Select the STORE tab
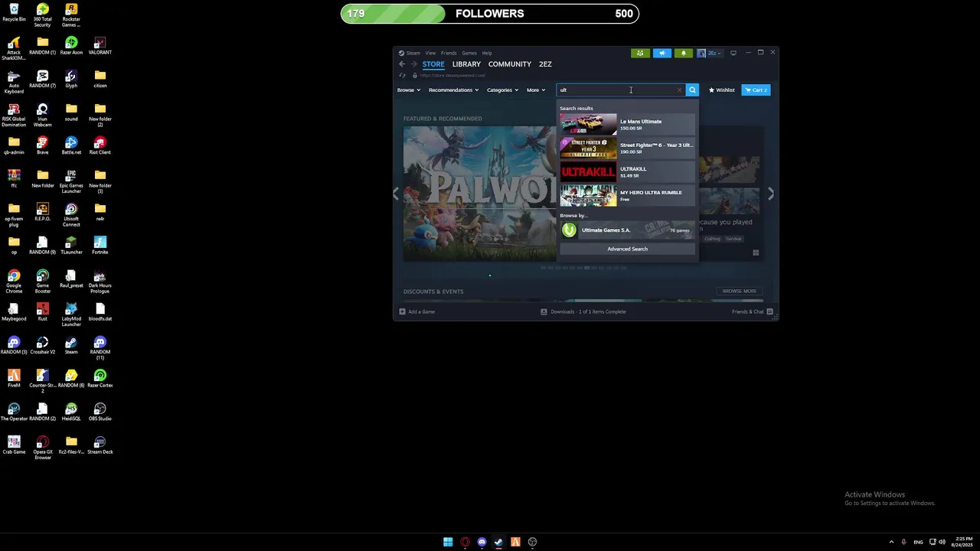 (x=433, y=64)
